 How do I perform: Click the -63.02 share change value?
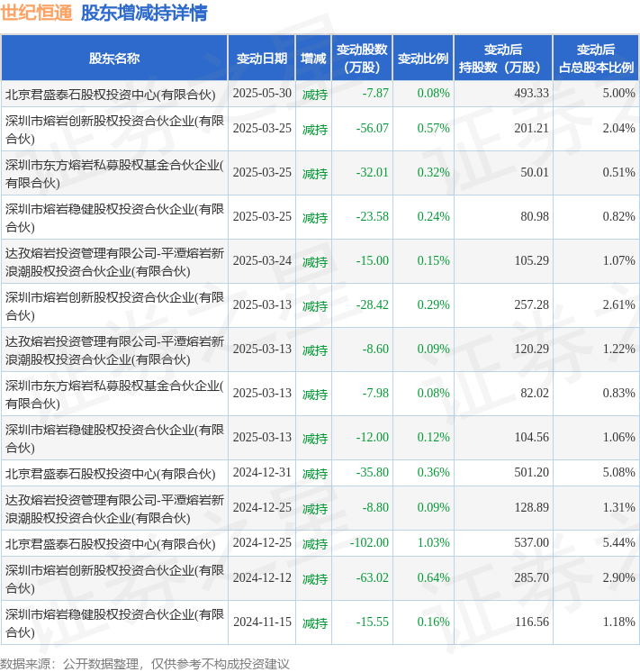pyautogui.click(x=373, y=577)
